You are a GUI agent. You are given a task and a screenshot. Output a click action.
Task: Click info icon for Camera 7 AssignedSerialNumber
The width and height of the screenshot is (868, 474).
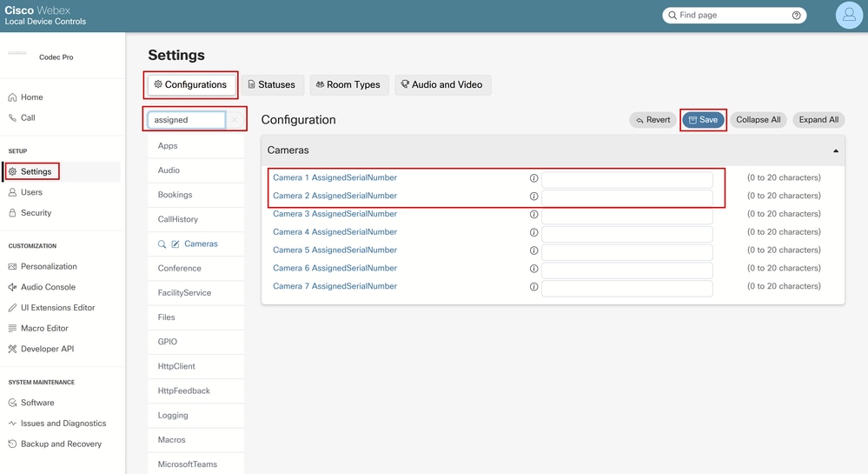pyautogui.click(x=533, y=287)
